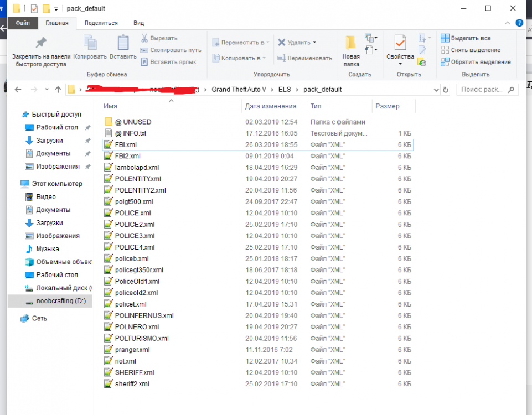Collapse the ribbon with chevron
This screenshot has height=415, width=532.
[x=507, y=23]
